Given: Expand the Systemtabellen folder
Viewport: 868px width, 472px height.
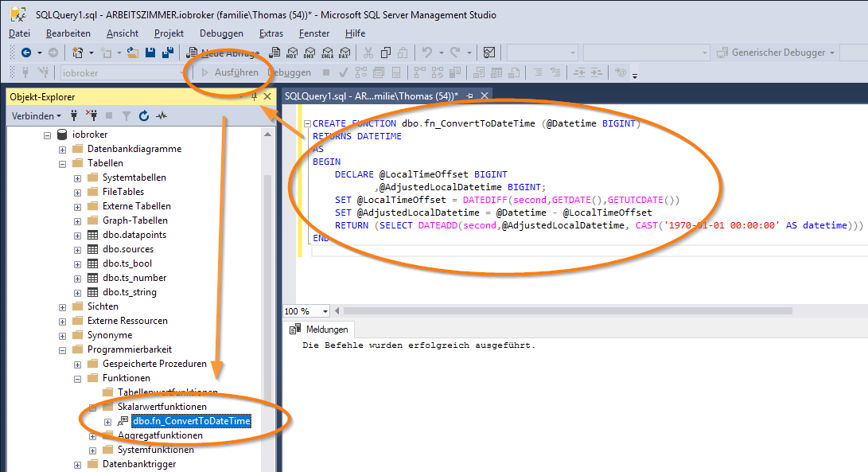Looking at the screenshot, I should [77, 178].
